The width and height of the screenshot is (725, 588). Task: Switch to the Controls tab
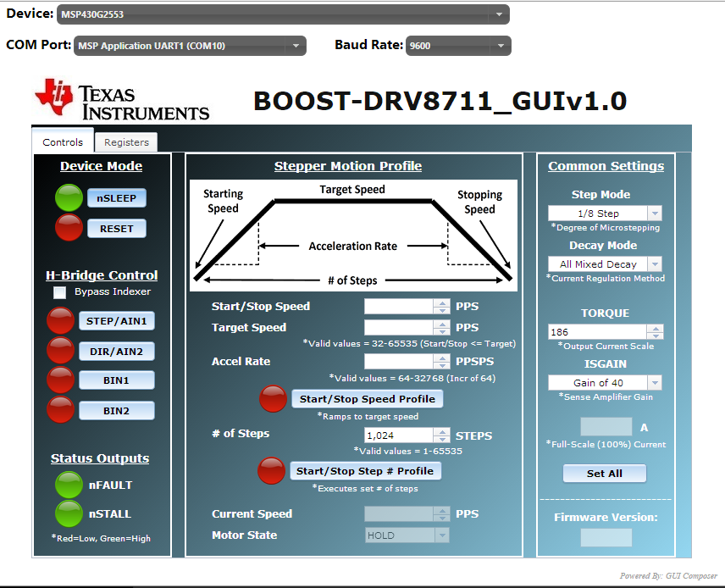point(63,142)
